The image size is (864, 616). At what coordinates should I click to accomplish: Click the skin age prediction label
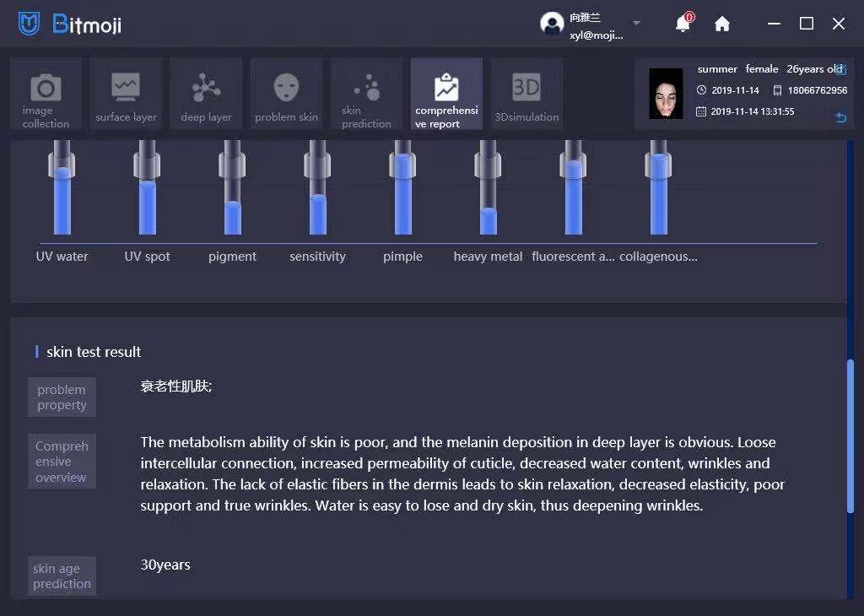click(x=62, y=576)
